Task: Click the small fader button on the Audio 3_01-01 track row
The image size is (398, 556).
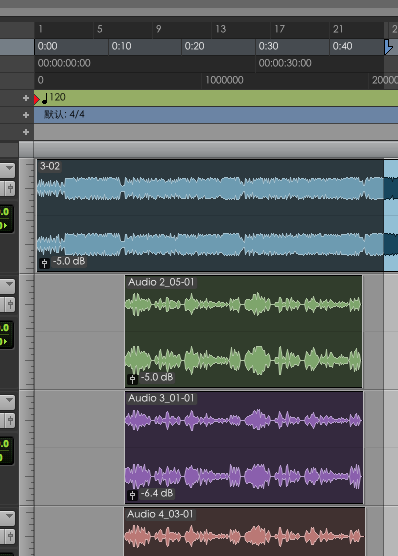Action: click(x=10, y=421)
